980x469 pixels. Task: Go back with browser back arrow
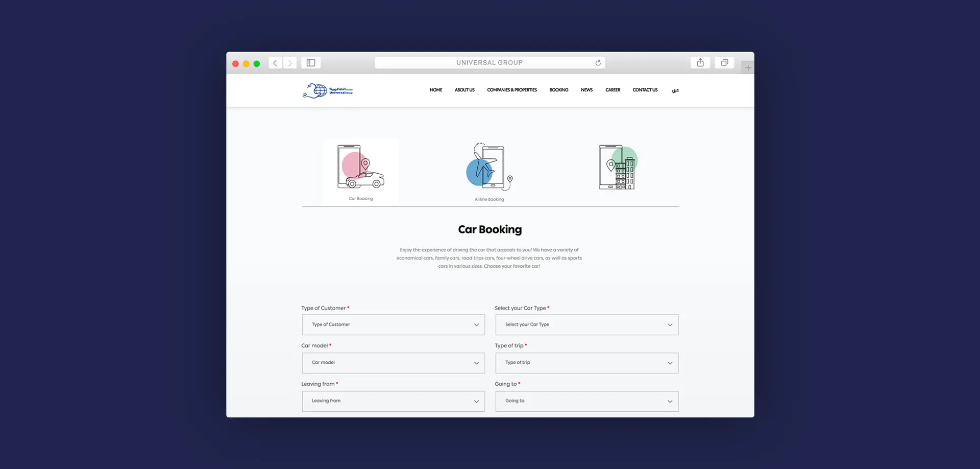click(x=275, y=63)
